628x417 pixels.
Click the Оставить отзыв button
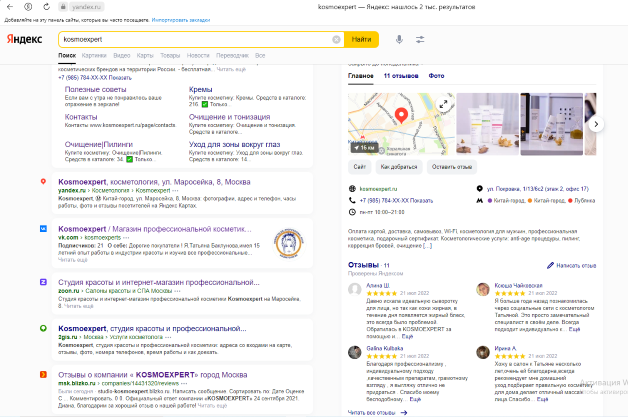pos(452,167)
